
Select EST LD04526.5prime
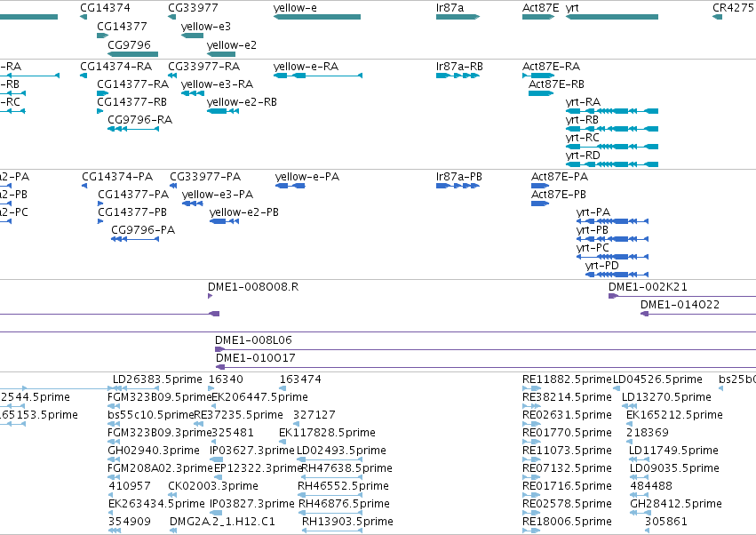[x=657, y=379]
